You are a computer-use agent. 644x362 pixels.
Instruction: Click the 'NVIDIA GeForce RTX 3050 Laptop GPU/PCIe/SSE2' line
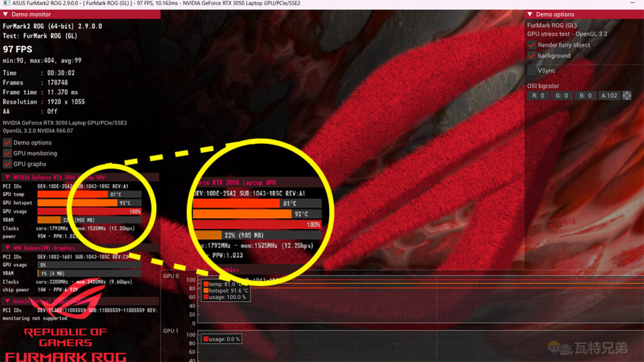coord(65,123)
